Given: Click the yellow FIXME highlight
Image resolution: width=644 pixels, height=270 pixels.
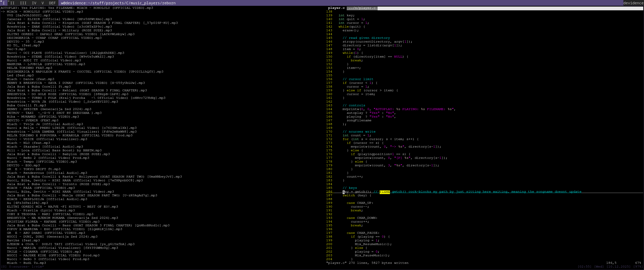Looking at the screenshot, I should [x=385, y=192].
